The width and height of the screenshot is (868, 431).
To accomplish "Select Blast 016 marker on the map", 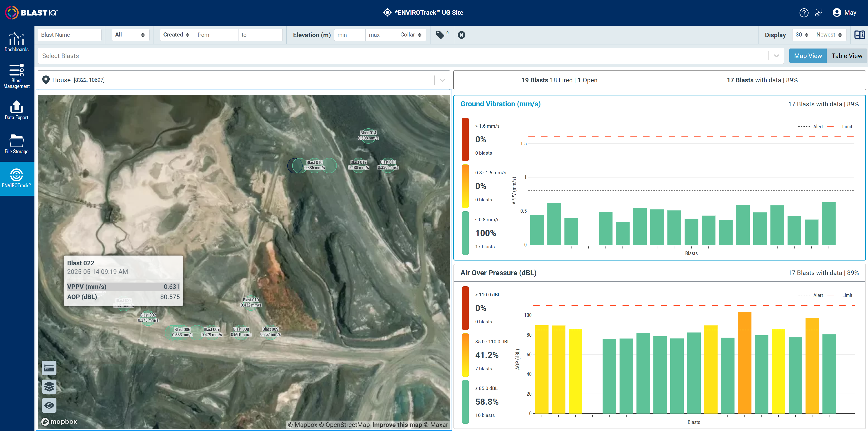I will (x=314, y=165).
